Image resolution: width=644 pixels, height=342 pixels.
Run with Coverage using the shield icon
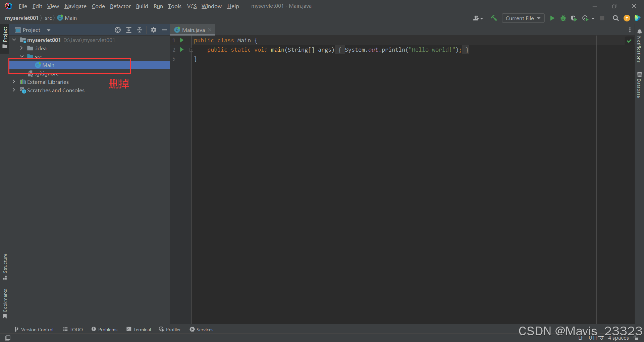point(574,18)
